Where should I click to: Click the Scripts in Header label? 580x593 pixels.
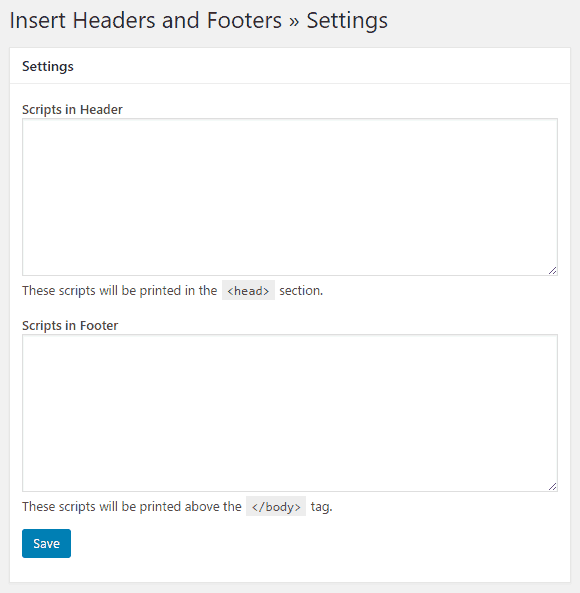pyautogui.click(x=72, y=109)
